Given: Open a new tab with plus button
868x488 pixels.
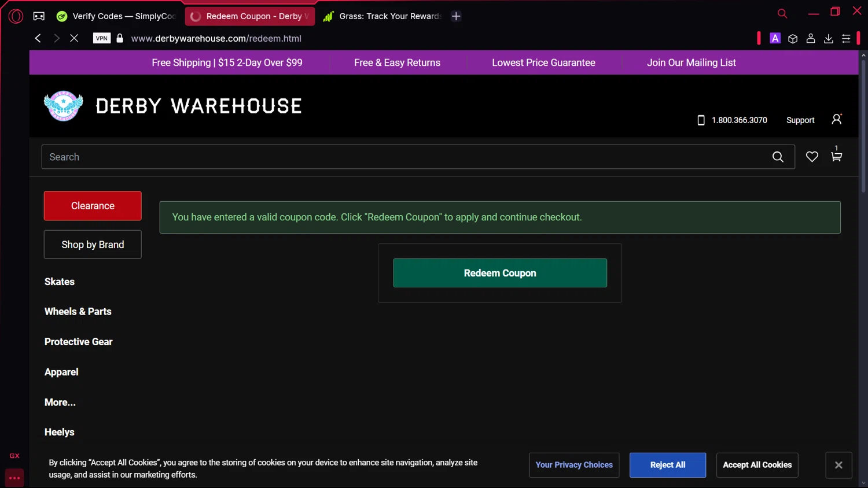Looking at the screenshot, I should coord(456,16).
